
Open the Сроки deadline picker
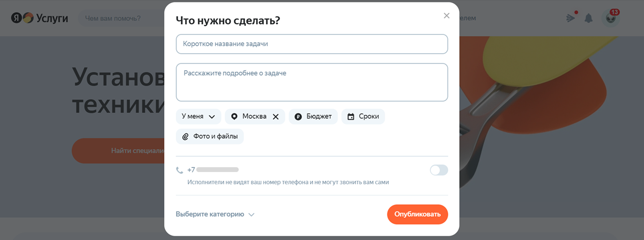click(363, 116)
